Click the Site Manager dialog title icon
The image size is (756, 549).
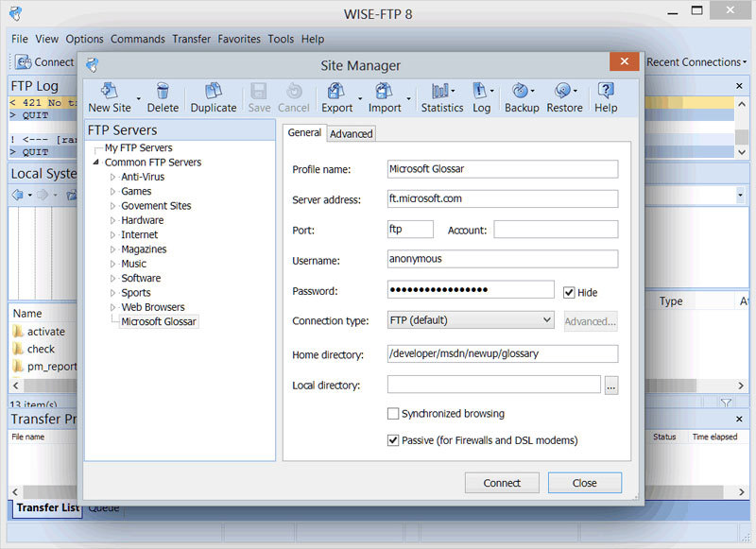pyautogui.click(x=92, y=65)
